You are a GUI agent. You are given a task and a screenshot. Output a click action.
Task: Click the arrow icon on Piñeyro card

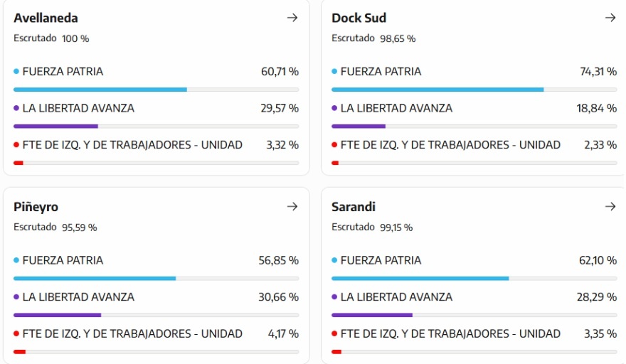(292, 207)
